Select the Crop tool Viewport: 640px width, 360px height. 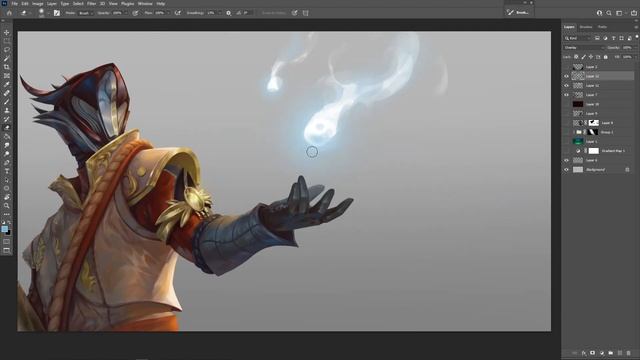pos(7,67)
